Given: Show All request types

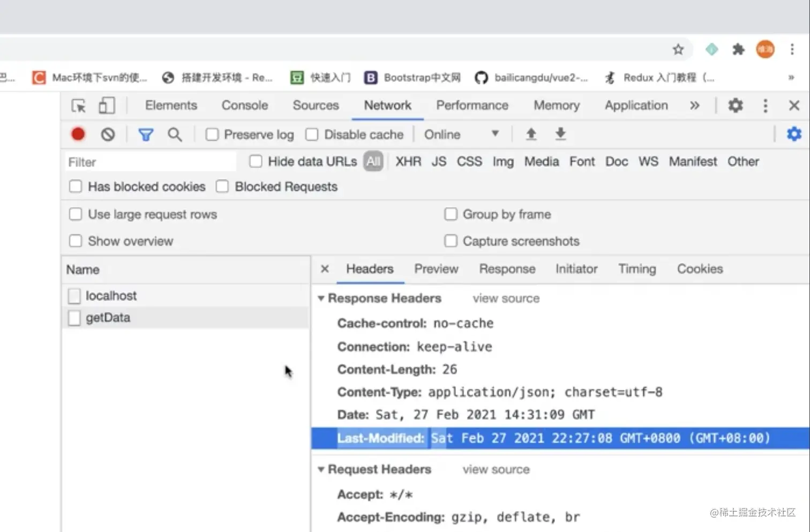Looking at the screenshot, I should pyautogui.click(x=373, y=162).
